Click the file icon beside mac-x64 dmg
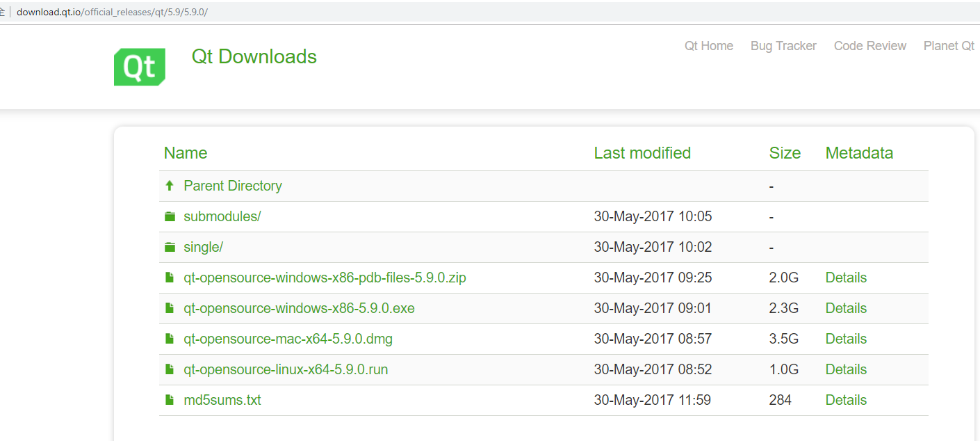 click(170, 339)
